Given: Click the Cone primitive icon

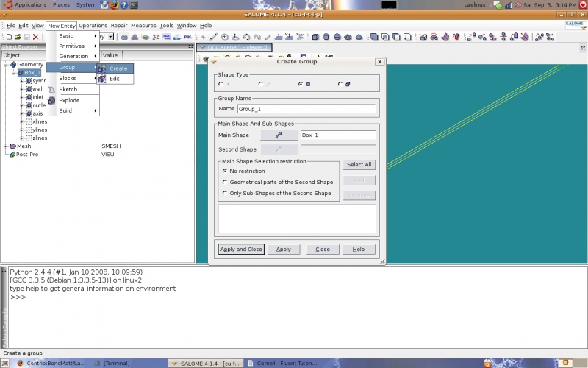Looking at the screenshot, I should click(x=359, y=38).
